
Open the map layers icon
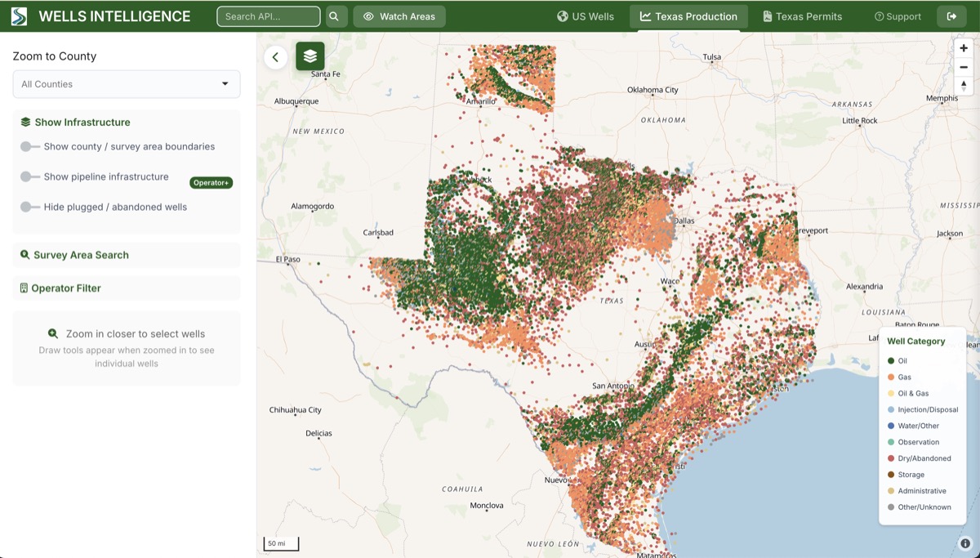[x=310, y=57]
